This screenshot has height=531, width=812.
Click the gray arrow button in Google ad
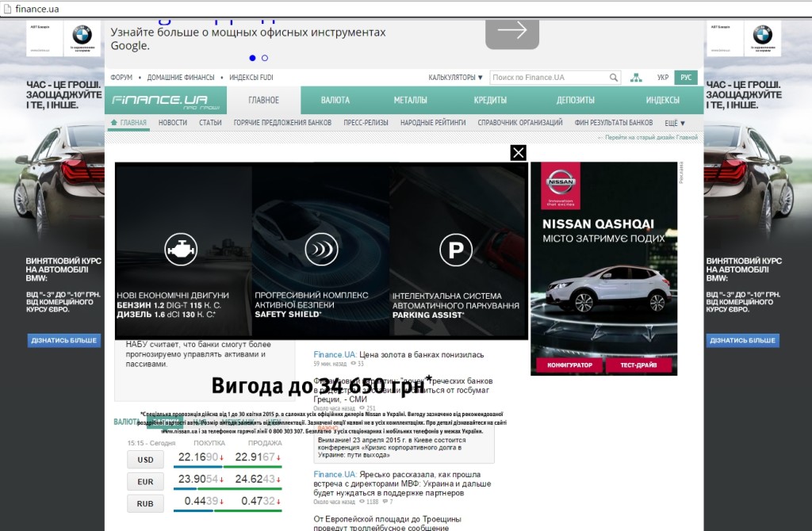pos(512,33)
